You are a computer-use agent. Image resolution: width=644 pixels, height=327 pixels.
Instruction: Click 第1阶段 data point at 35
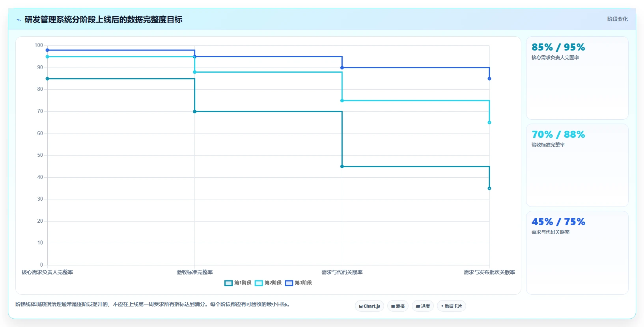pos(489,188)
